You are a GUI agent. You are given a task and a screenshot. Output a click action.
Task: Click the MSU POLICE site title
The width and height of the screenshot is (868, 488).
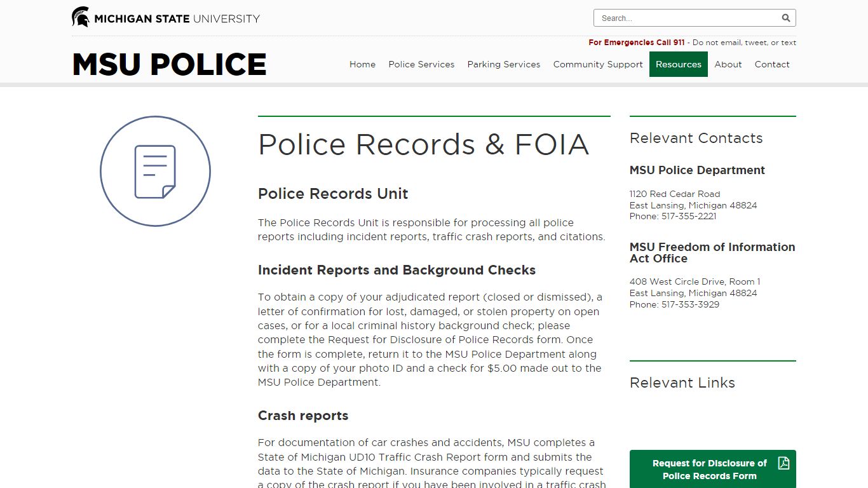point(170,65)
